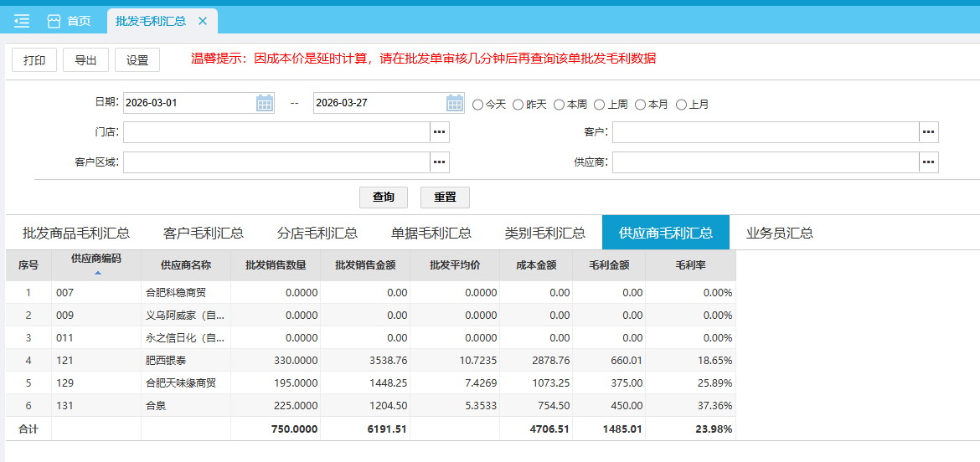The height and width of the screenshot is (462, 980).
Task: Open end date calendar picker
Action: click(x=455, y=103)
